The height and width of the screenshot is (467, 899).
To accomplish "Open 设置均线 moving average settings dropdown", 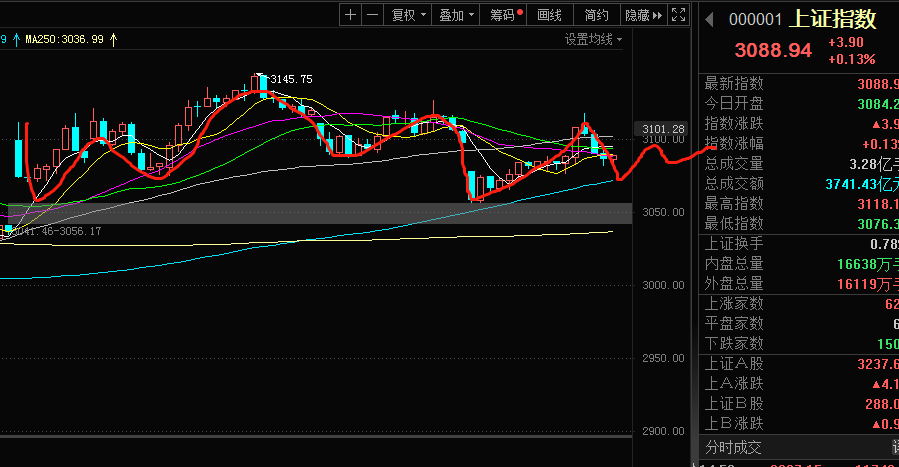I will click(593, 40).
